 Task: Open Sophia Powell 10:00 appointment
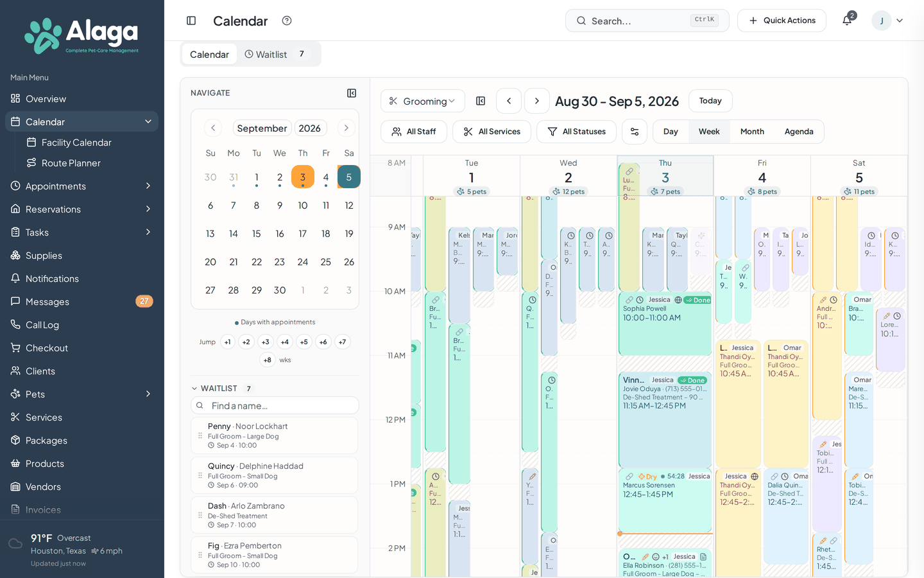pos(665,323)
